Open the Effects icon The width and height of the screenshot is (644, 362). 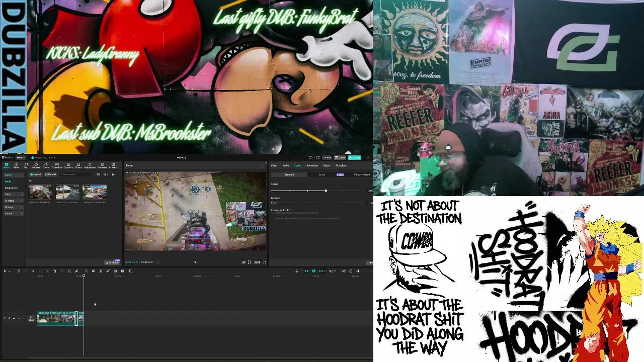[46, 166]
